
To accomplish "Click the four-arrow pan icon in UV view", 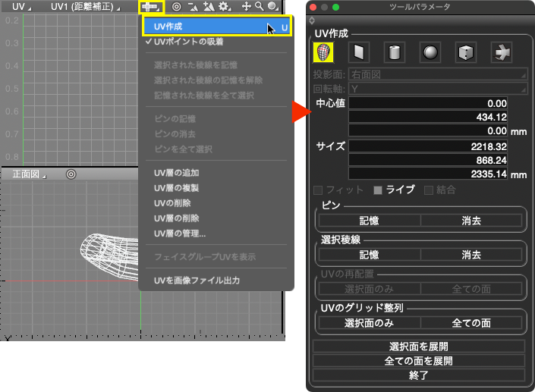I will 246,6.
